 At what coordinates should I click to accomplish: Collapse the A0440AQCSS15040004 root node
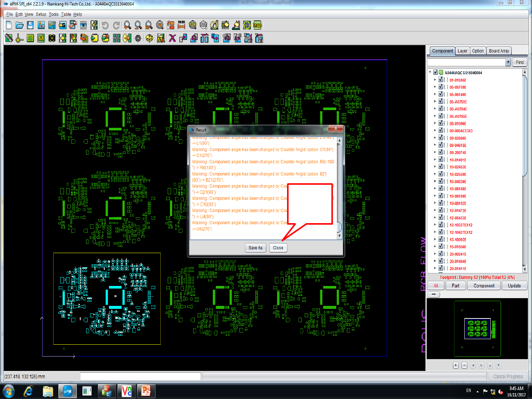point(430,72)
